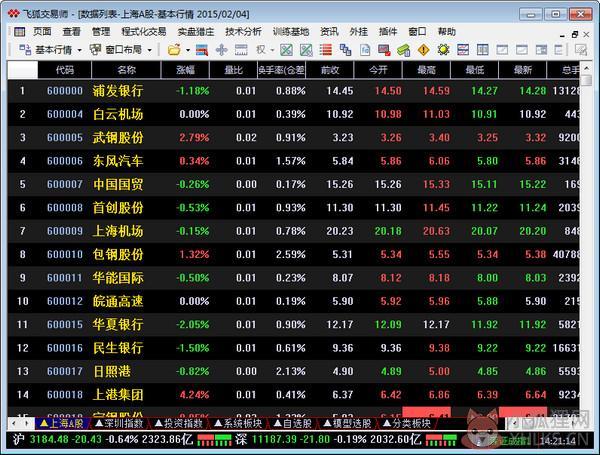This screenshot has width=600, height=455.
Task: Click the 沪 index value 3184.48
Action: (48, 439)
